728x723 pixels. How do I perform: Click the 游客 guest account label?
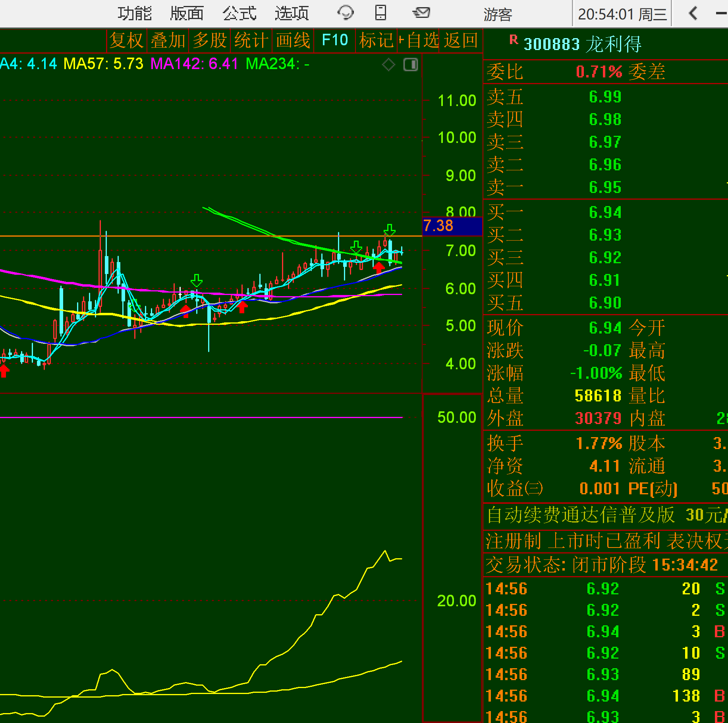pyautogui.click(x=498, y=15)
